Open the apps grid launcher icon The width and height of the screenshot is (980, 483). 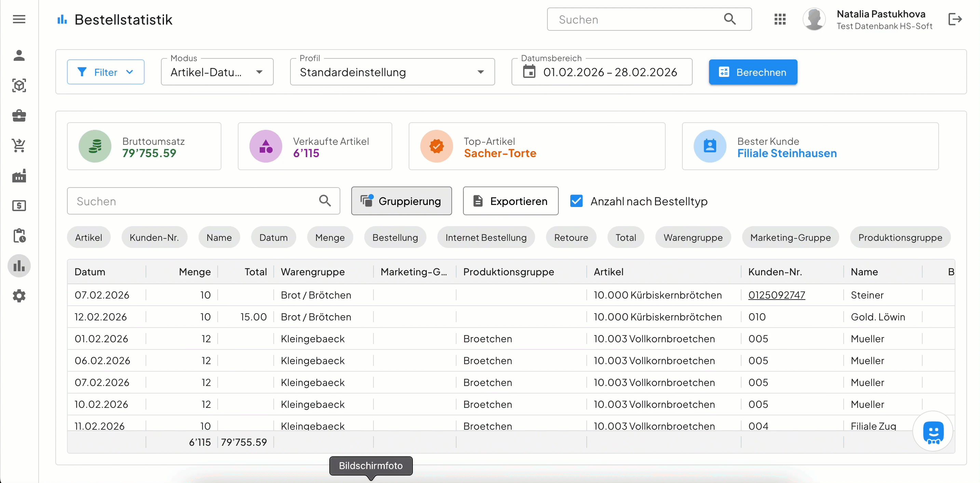coord(779,19)
